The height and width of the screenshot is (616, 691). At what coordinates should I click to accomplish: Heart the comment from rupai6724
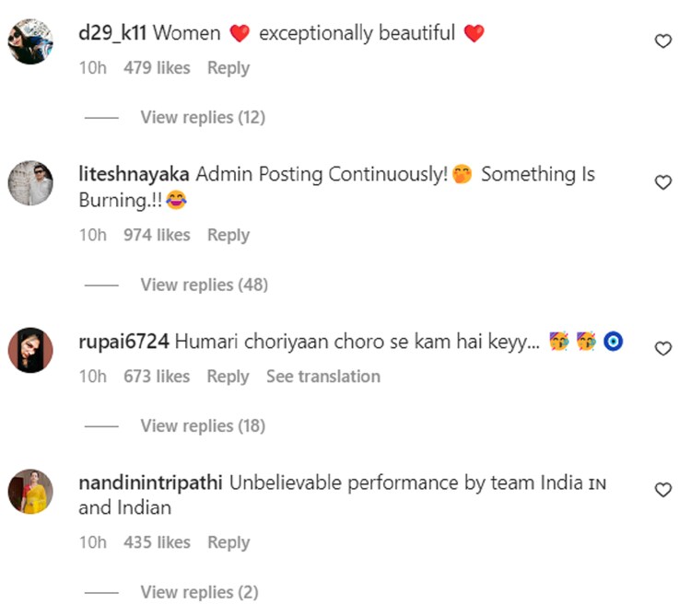pos(662,348)
